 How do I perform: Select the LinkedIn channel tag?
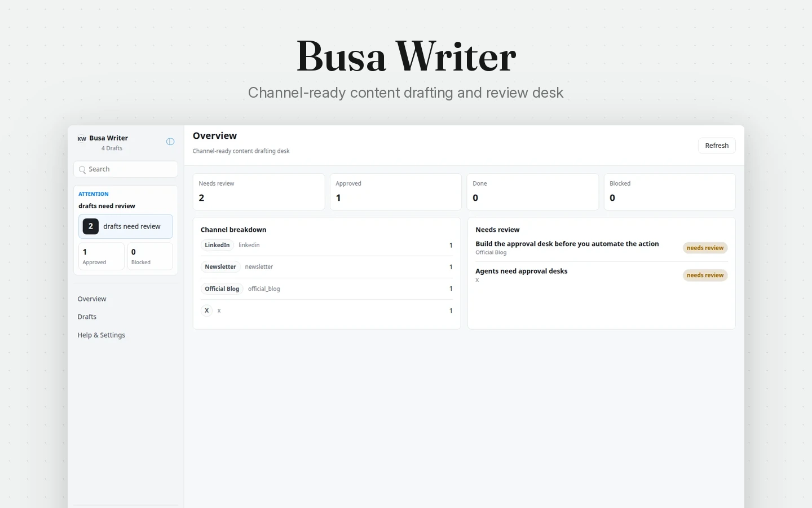[x=217, y=245]
